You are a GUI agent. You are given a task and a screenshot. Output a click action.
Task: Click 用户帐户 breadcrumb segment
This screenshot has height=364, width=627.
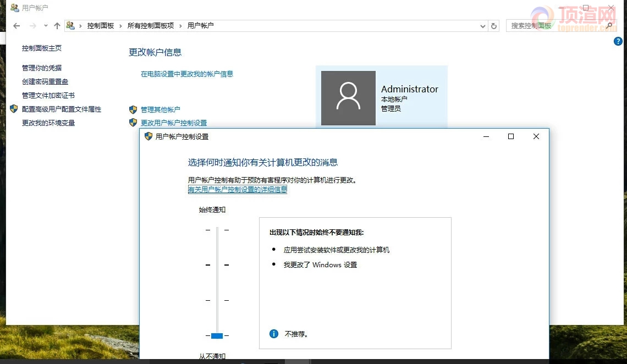coord(200,26)
